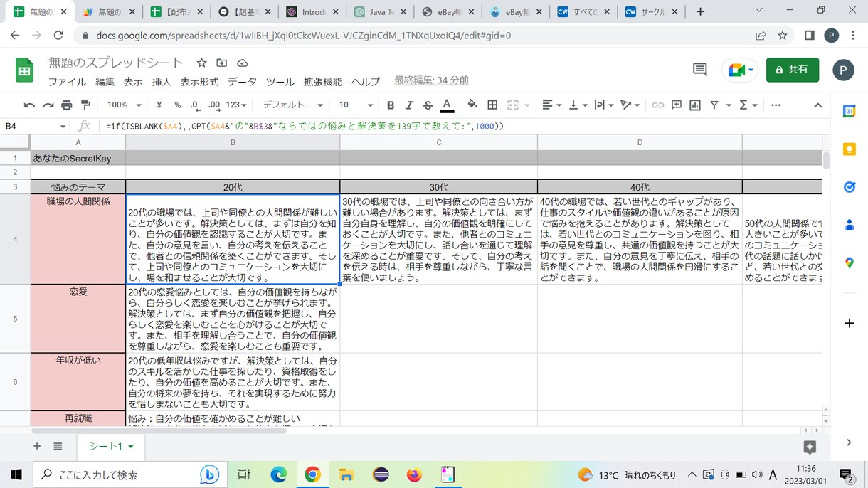Image resolution: width=868 pixels, height=488 pixels.
Task: Open Google Keep side panel
Action: [x=849, y=149]
